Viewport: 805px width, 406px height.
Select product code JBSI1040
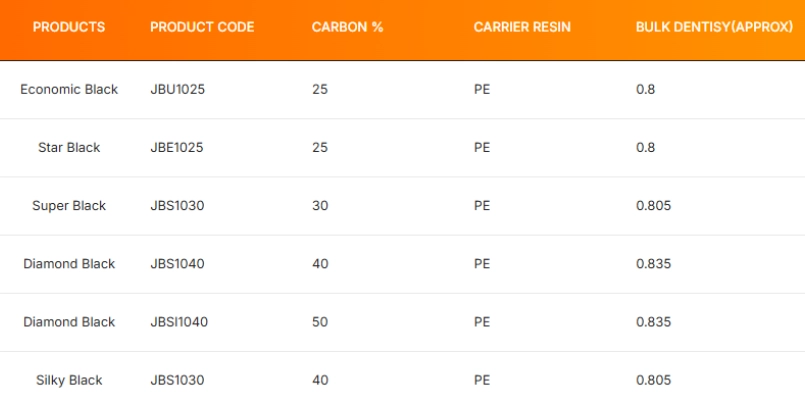(x=180, y=322)
